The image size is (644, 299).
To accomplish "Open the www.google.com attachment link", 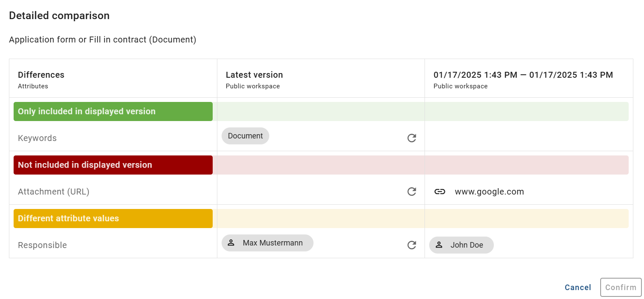I will coord(489,192).
